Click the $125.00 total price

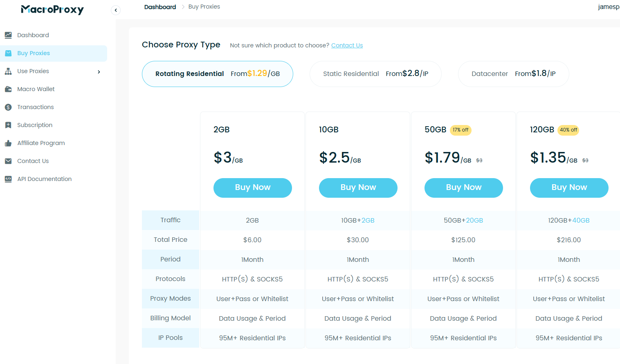(x=463, y=240)
